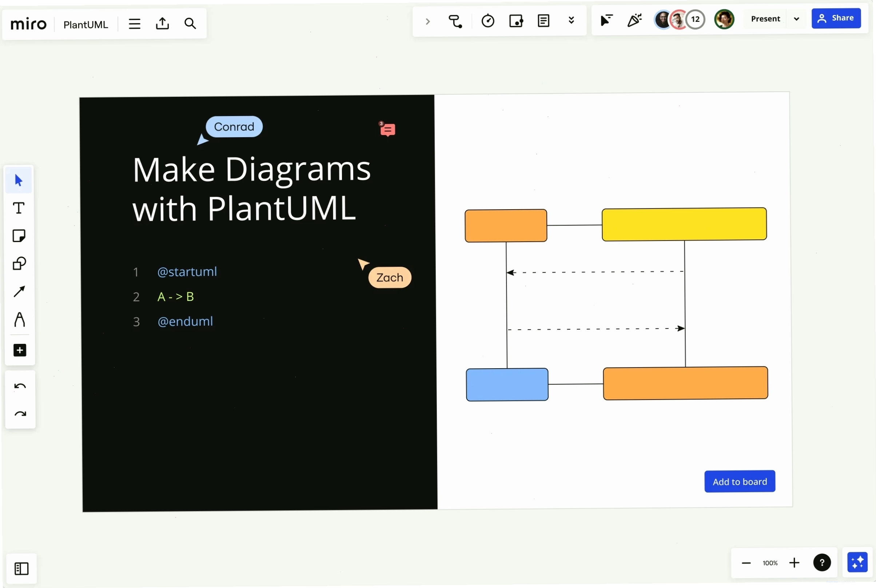Select the left-pointing dashed arrow
The height and width of the screenshot is (588, 876).
pyautogui.click(x=595, y=272)
